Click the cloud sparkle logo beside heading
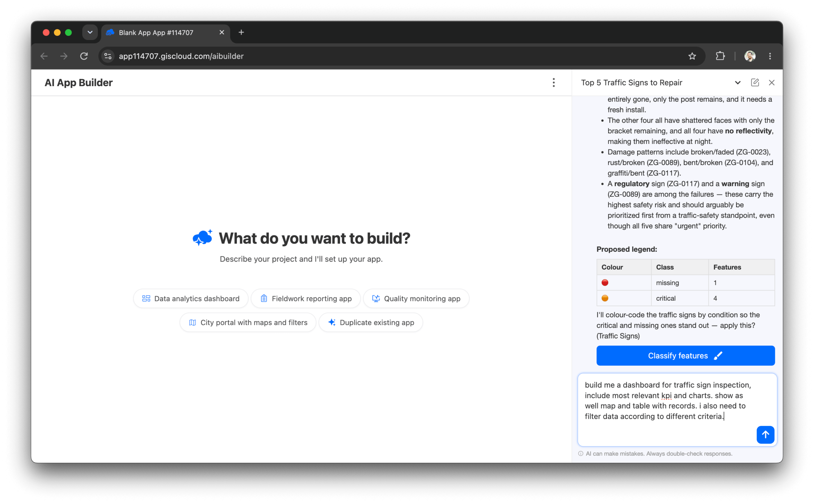The height and width of the screenshot is (504, 814). click(203, 238)
